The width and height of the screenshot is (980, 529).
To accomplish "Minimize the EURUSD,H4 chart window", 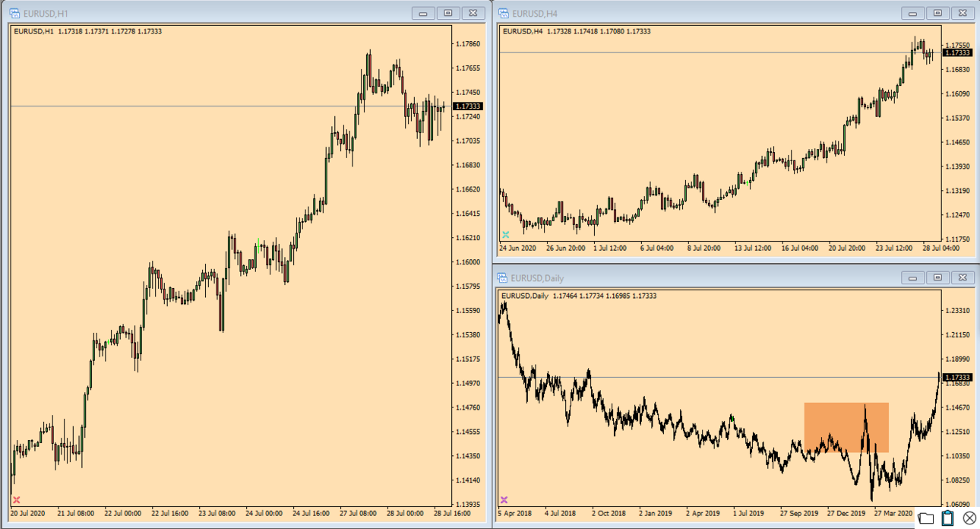I will pyautogui.click(x=912, y=13).
